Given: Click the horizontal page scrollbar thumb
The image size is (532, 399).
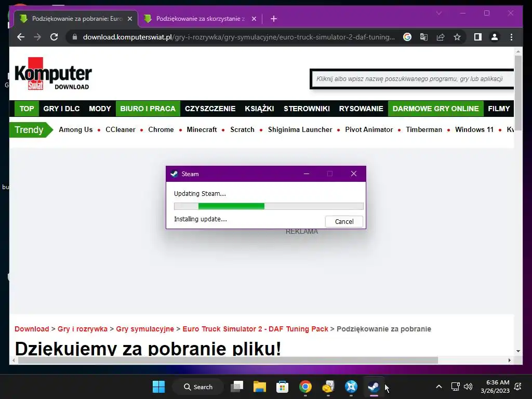Looking at the screenshot, I should click(x=228, y=361).
